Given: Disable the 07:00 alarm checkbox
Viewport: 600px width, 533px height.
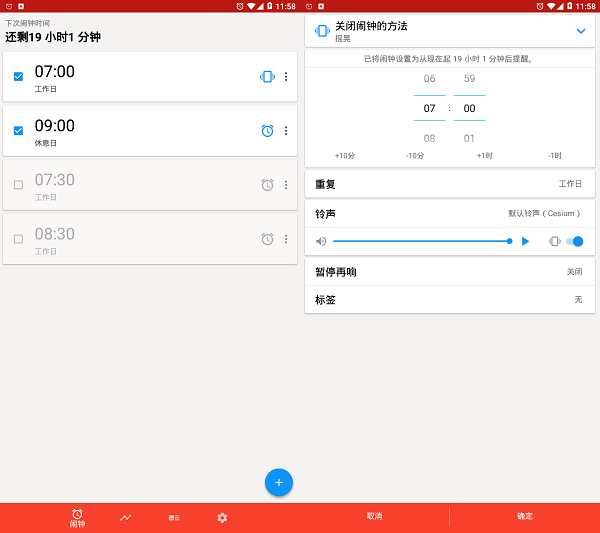Looking at the screenshot, I should point(18,77).
